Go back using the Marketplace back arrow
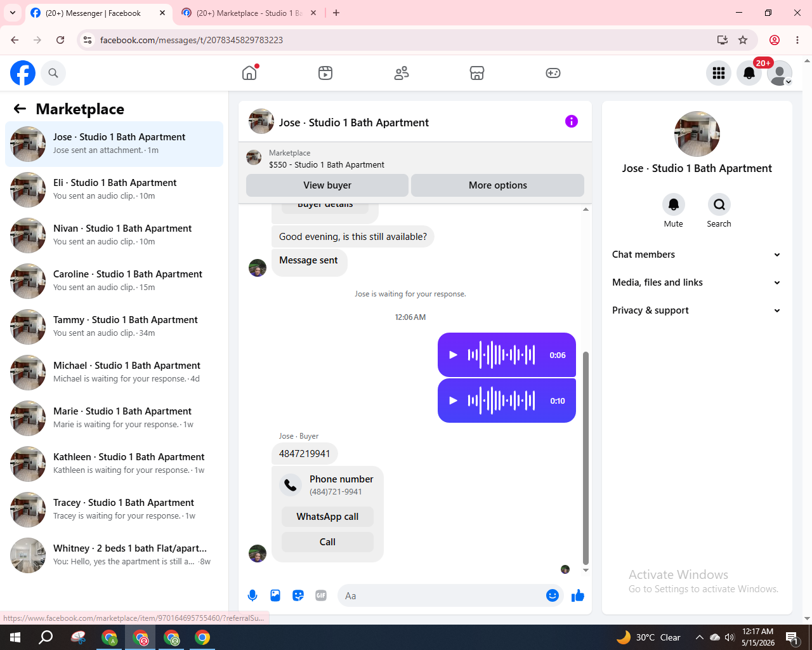 20,109
